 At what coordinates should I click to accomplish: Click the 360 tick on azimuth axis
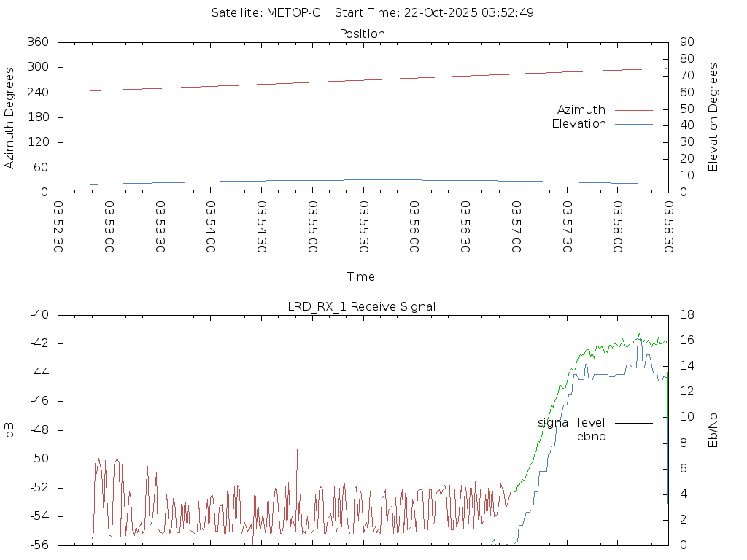pyautogui.click(x=36, y=42)
